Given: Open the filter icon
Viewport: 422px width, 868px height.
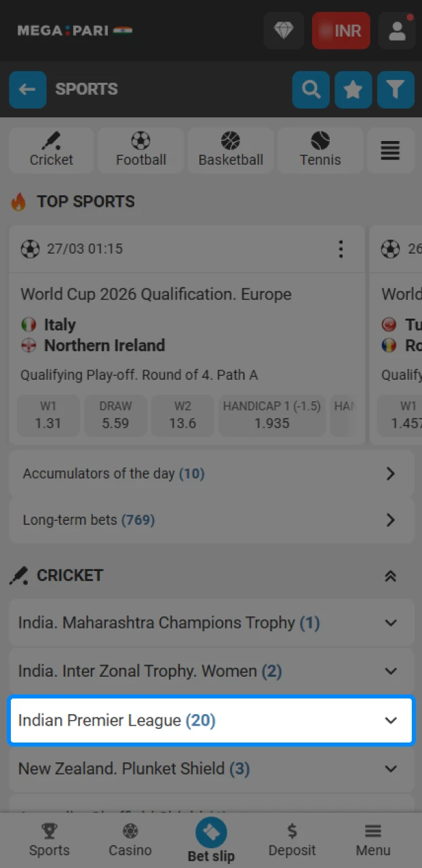Looking at the screenshot, I should [x=395, y=90].
